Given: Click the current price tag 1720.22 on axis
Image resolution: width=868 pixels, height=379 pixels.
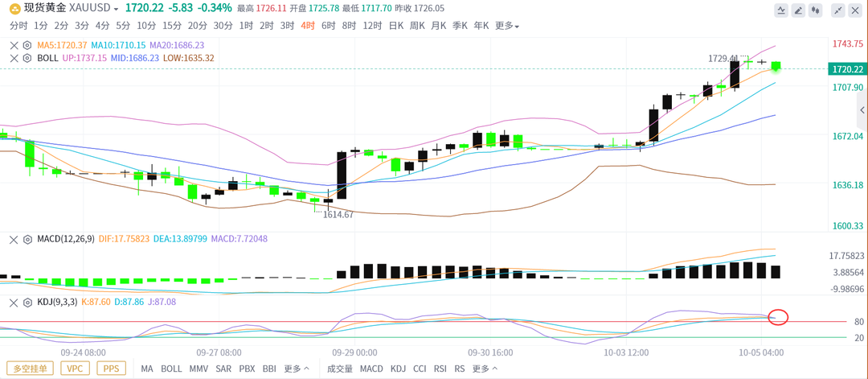Looking at the screenshot, I should tap(847, 69).
